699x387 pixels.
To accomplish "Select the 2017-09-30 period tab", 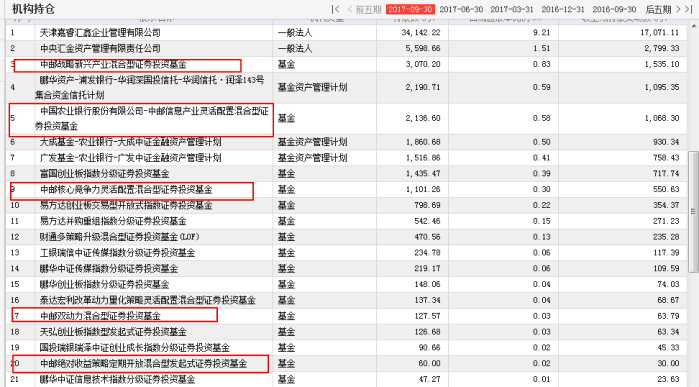I will click(410, 9).
